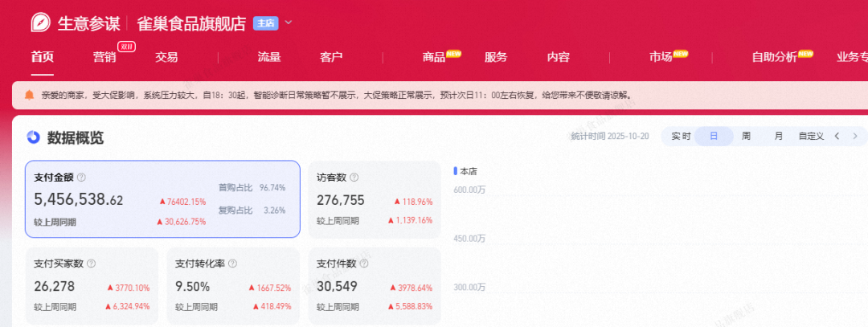The image size is (868, 327).
Task: Click the notification bell icon
Action: click(30, 95)
